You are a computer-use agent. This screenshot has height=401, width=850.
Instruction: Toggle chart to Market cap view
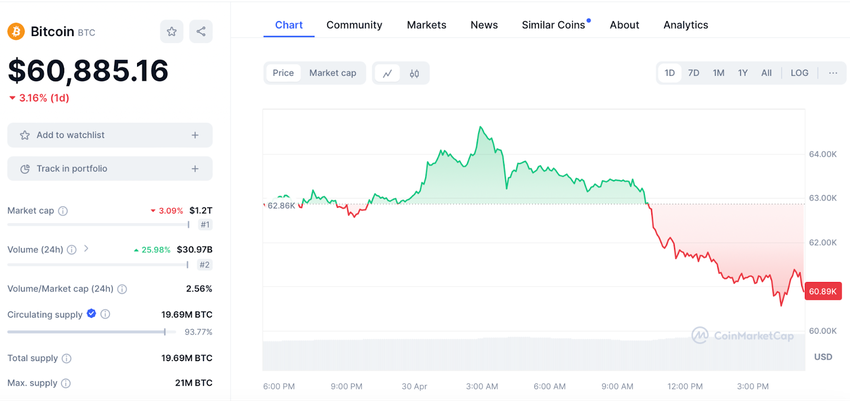tap(332, 73)
